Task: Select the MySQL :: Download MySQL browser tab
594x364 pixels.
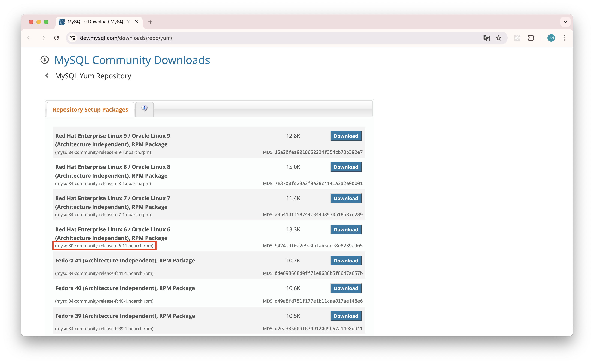Action: pyautogui.click(x=99, y=22)
